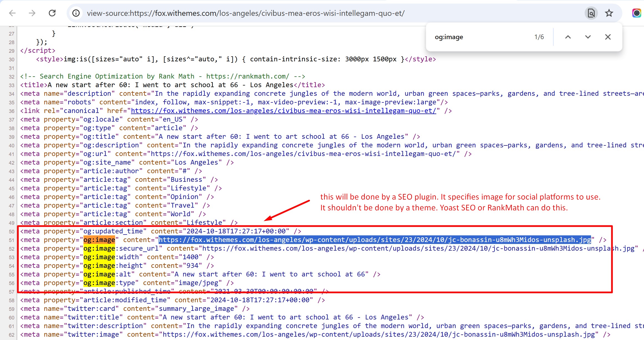Click the address bar URL text
The width and height of the screenshot is (644, 340).
[246, 13]
